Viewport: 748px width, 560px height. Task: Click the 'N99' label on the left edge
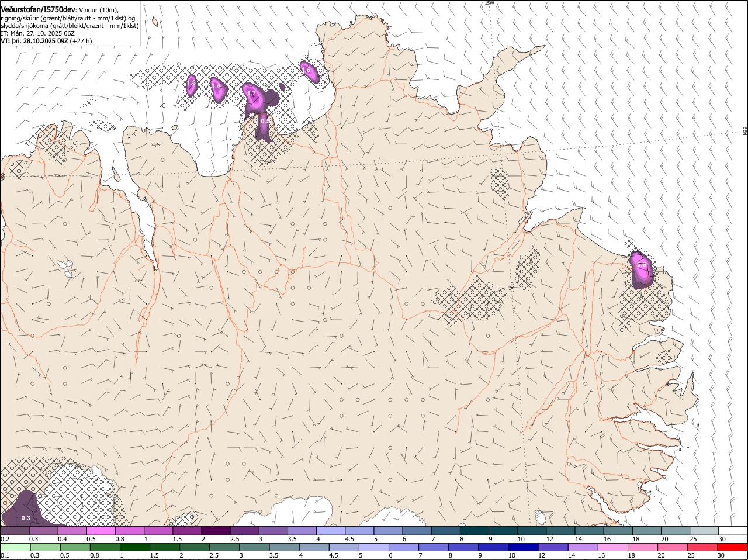[x=3, y=177]
